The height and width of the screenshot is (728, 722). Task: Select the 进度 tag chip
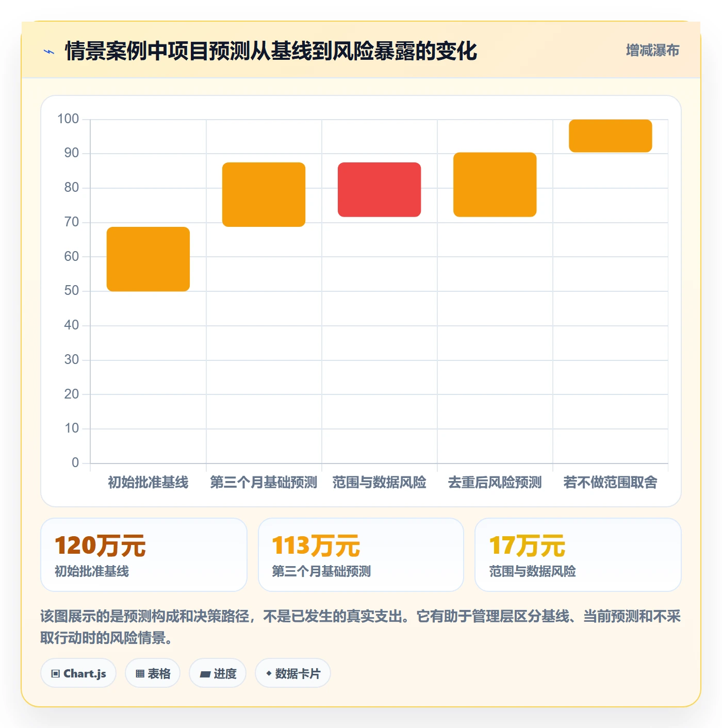point(218,673)
